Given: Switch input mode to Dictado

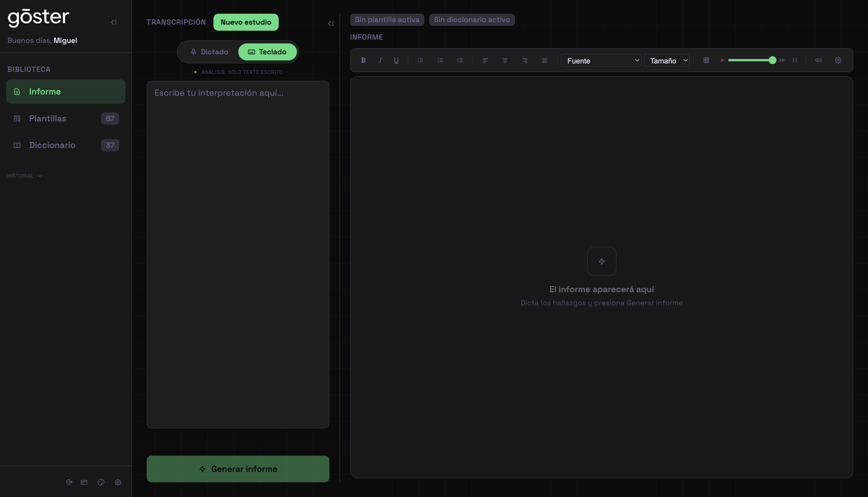Looking at the screenshot, I should pos(209,52).
